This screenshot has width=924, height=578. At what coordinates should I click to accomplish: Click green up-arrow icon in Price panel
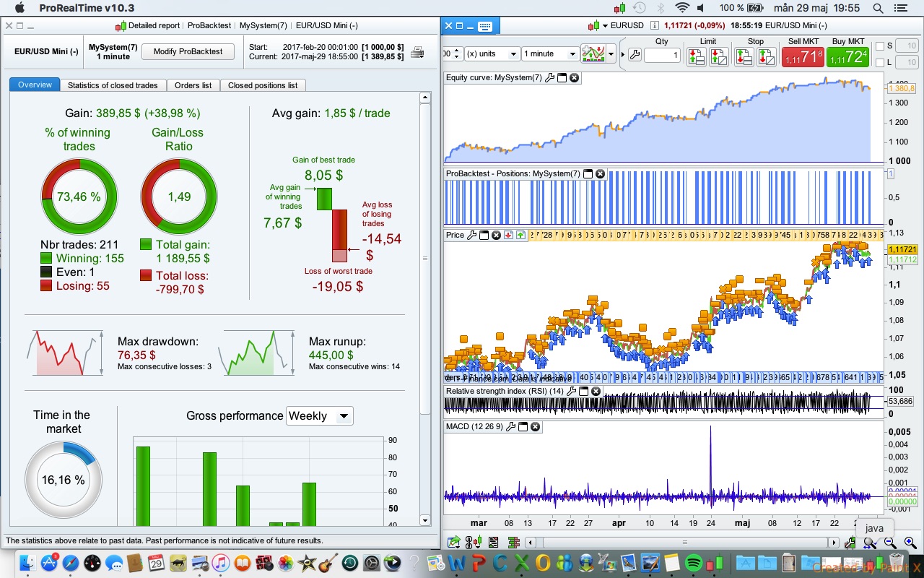(520, 235)
